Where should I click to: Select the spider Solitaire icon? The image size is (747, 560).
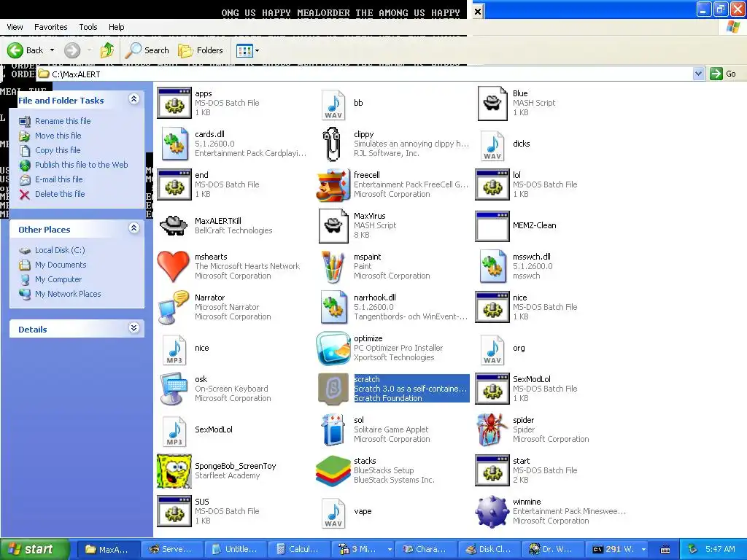[x=492, y=429]
